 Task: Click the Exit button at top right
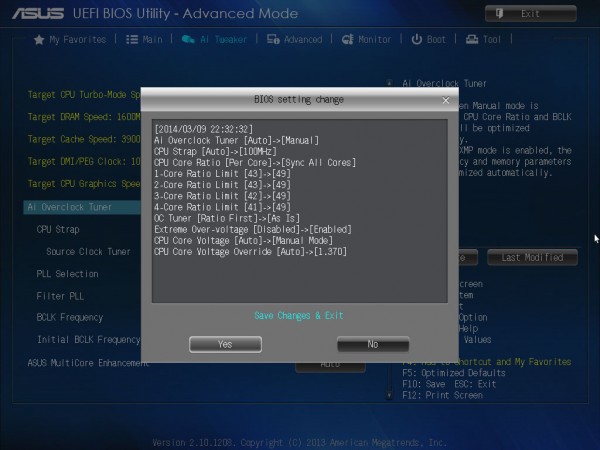coord(531,14)
